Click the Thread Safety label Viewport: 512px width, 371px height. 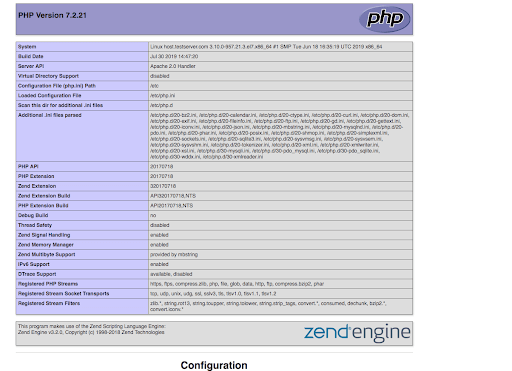[x=35, y=225]
